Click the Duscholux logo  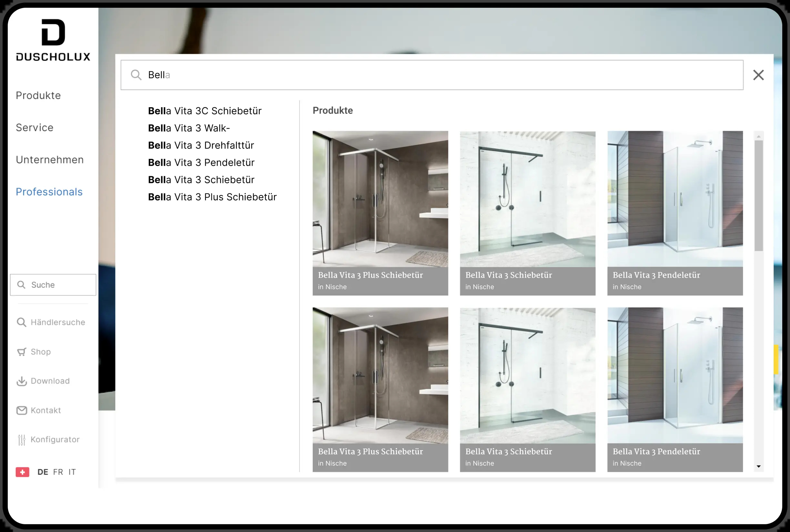pyautogui.click(x=53, y=40)
